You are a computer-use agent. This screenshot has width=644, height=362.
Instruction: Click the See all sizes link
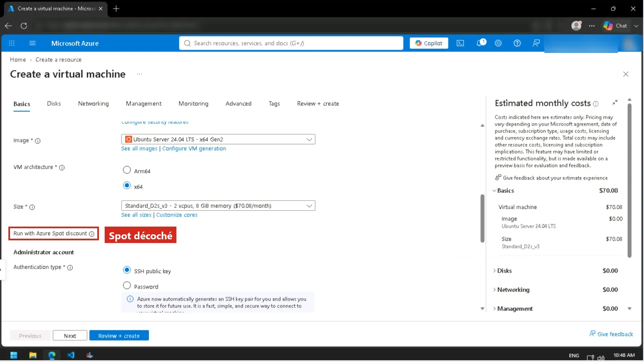(x=136, y=215)
